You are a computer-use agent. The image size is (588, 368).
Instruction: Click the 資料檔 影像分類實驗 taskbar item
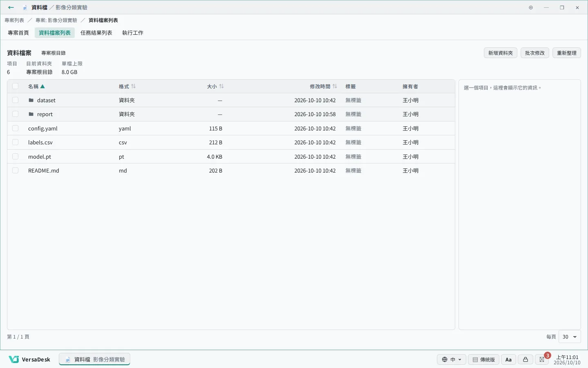point(95,359)
